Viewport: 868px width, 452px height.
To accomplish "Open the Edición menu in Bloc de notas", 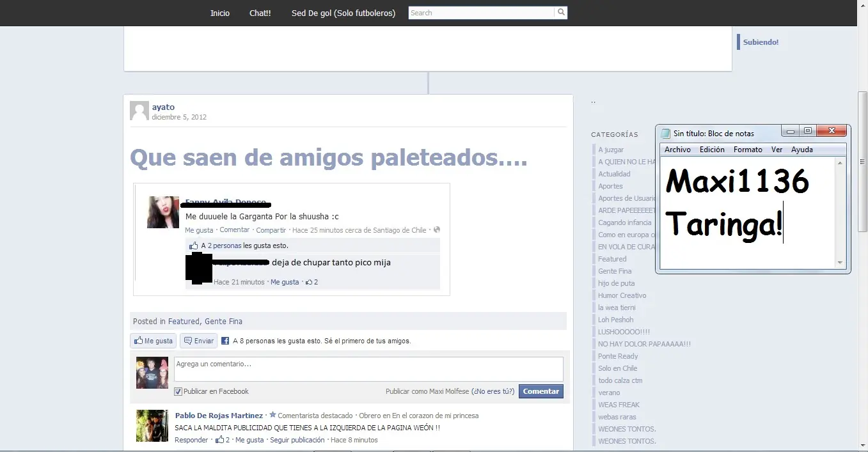I will pos(712,150).
